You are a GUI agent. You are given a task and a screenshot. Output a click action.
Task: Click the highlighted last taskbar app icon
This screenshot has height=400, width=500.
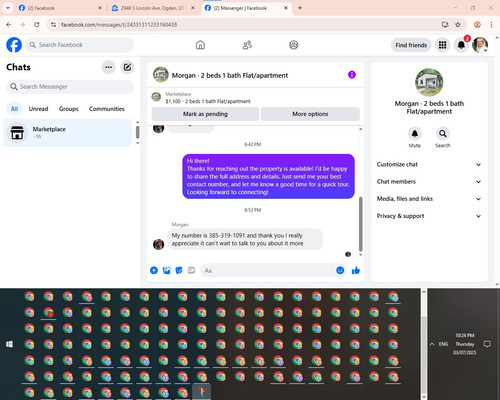tap(202, 391)
